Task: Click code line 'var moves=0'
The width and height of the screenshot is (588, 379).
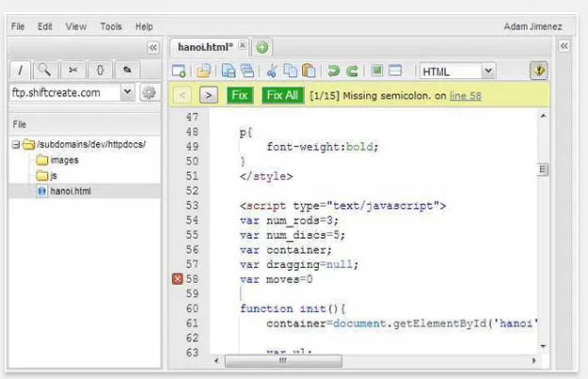Action: tap(277, 279)
